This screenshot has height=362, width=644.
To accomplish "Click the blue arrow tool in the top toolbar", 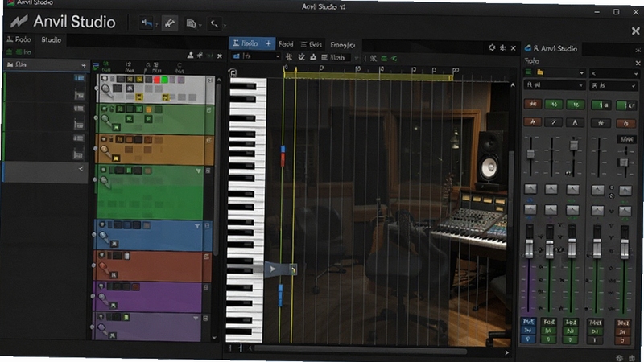I will point(147,23).
